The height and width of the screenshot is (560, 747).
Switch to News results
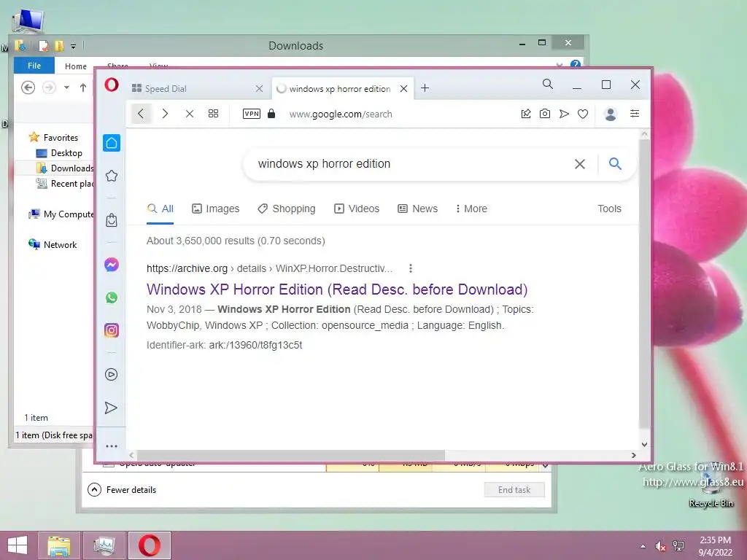point(417,209)
